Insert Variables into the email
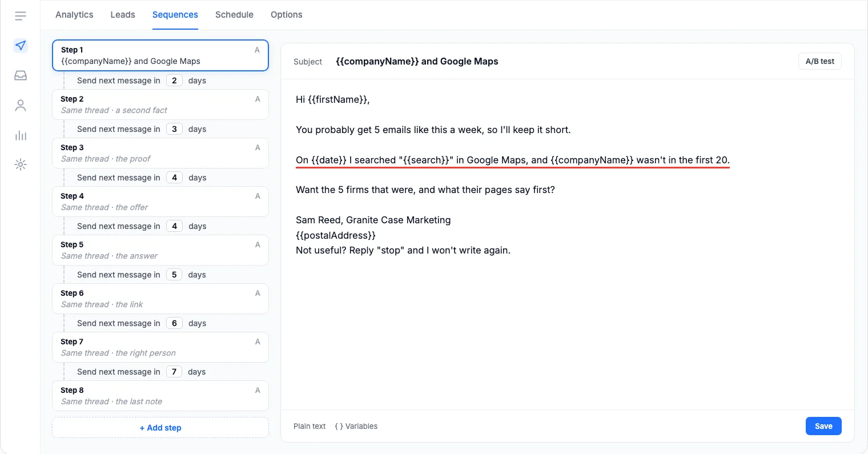 [356, 426]
